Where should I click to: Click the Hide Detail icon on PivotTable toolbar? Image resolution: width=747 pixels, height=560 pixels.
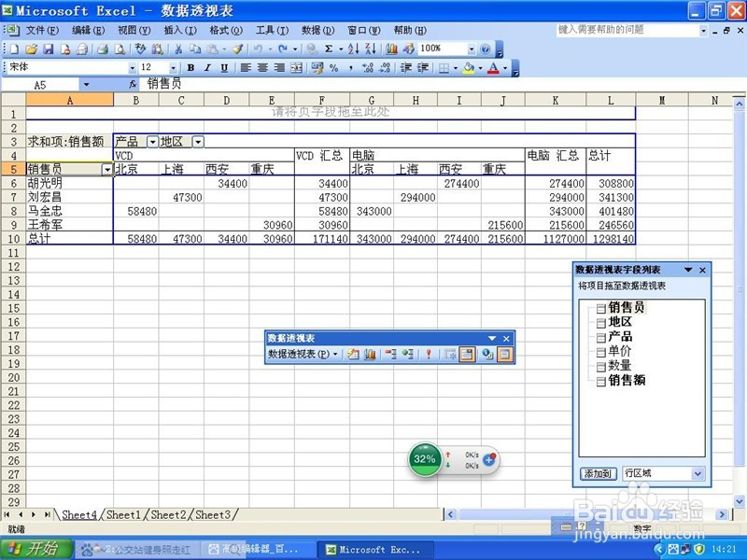(392, 355)
